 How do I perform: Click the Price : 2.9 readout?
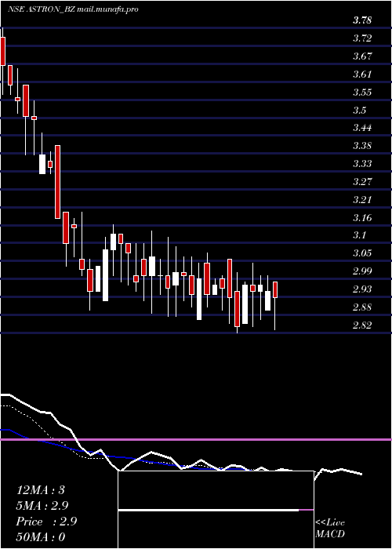tap(46, 522)
